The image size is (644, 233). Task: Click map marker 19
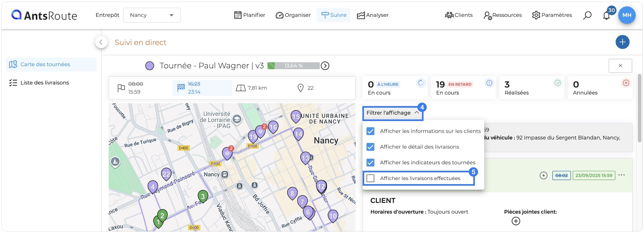pyautogui.click(x=252, y=137)
